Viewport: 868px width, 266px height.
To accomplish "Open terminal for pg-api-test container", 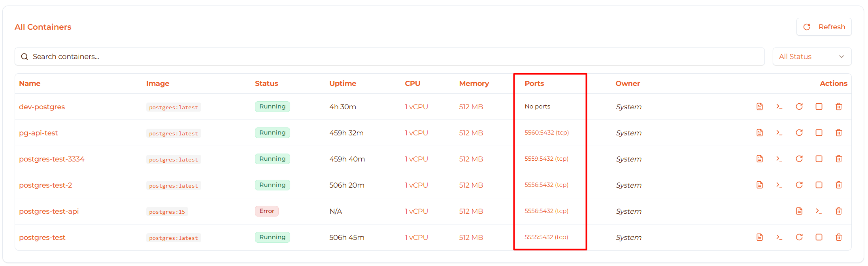I will click(x=779, y=133).
